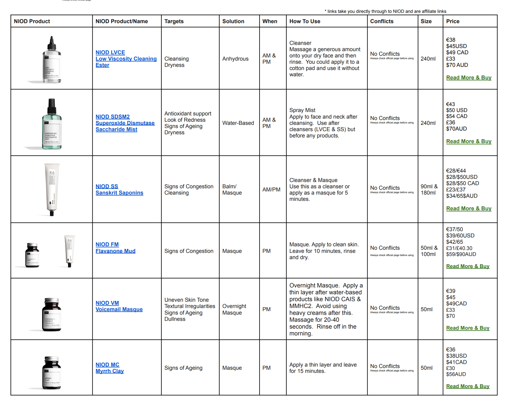Viewport: 511px width, 420px height.
Task: Click the Sanskrit Saponins tube image
Action: (x=52, y=189)
